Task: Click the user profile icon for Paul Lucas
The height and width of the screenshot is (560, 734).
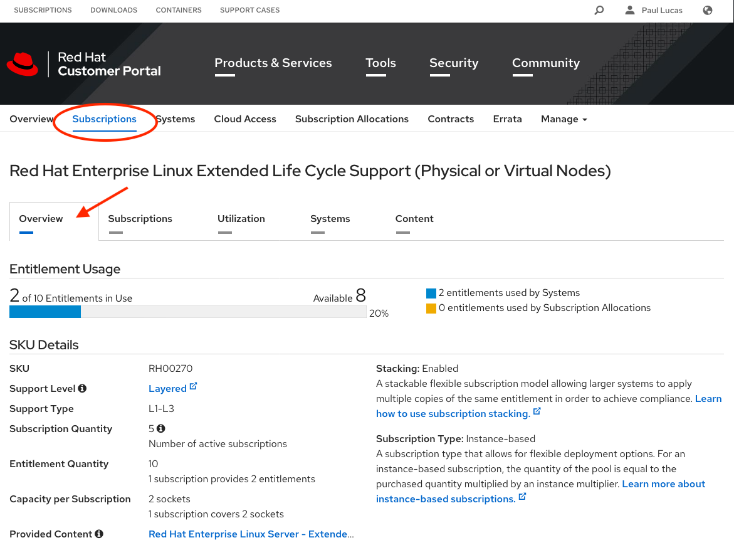Action: click(630, 10)
